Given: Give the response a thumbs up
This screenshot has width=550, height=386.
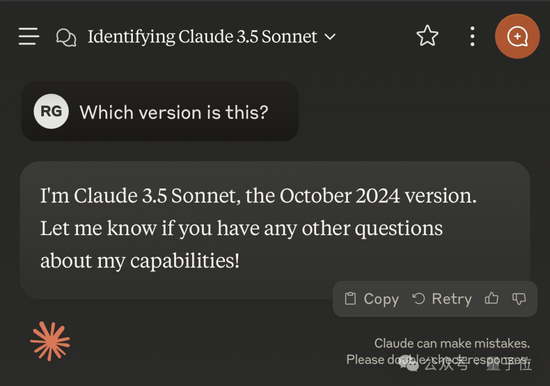Looking at the screenshot, I should [491, 298].
